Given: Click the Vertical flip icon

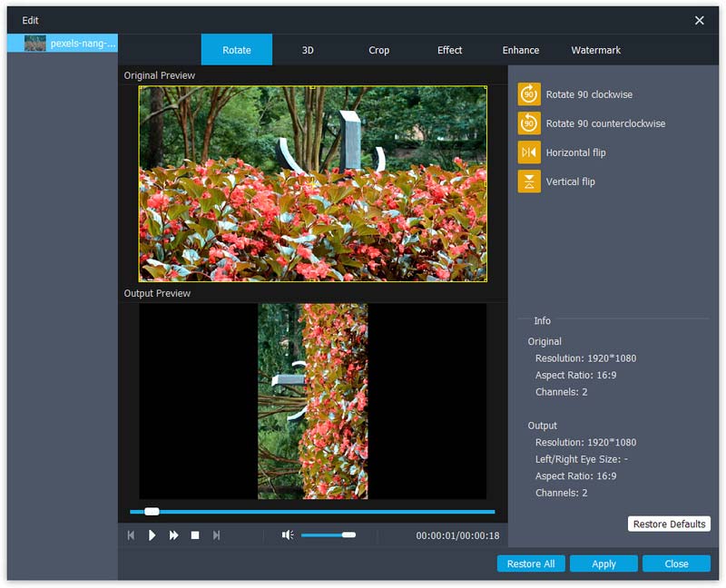Looking at the screenshot, I should 529,181.
